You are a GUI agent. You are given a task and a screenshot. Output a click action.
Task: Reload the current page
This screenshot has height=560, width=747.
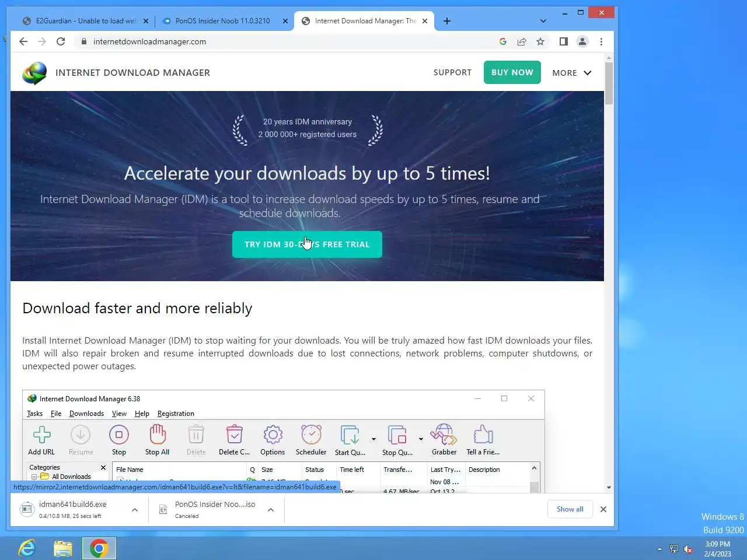coord(61,41)
